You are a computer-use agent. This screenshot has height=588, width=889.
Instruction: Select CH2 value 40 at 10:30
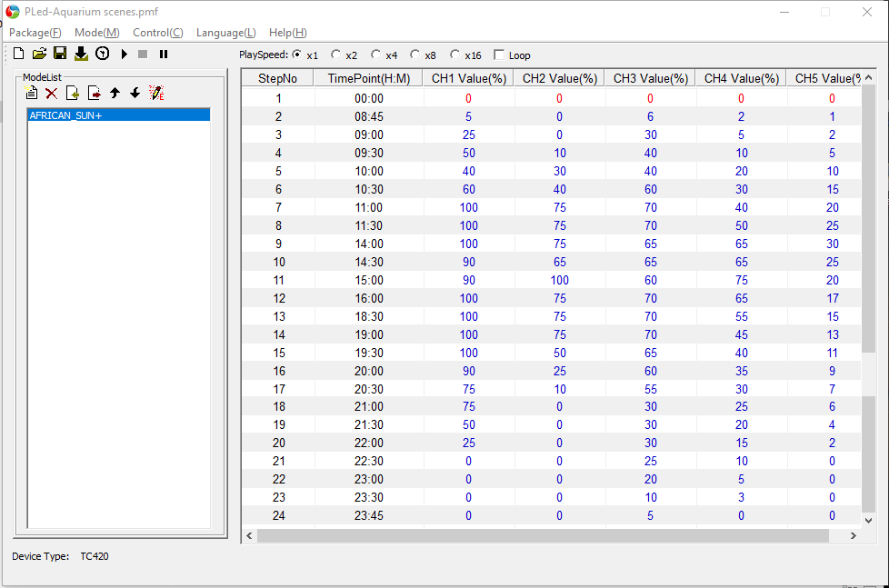tap(560, 189)
